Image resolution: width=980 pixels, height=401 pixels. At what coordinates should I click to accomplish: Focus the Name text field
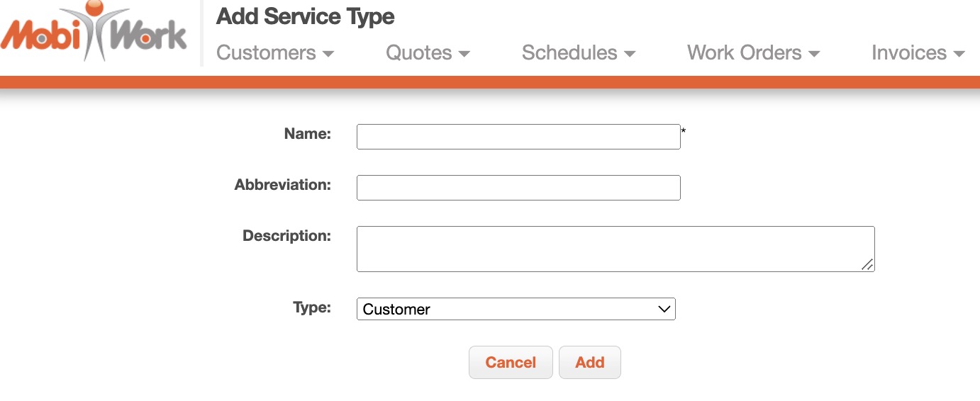(518, 137)
